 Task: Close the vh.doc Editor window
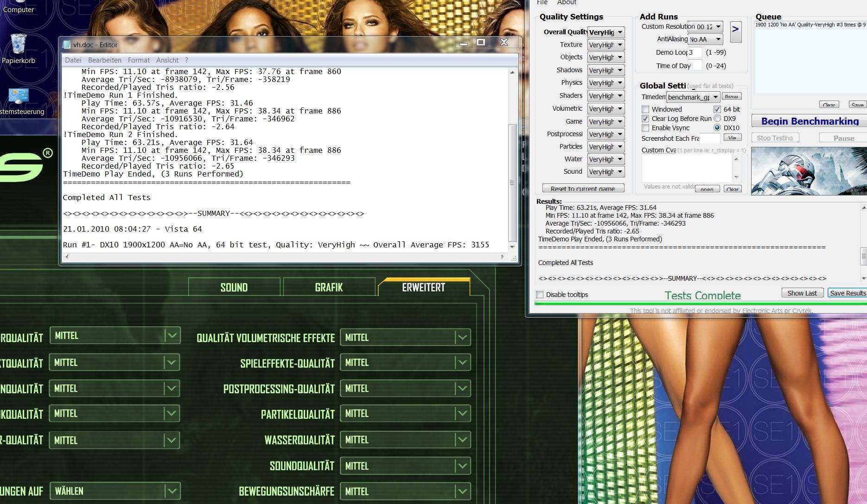click(504, 43)
